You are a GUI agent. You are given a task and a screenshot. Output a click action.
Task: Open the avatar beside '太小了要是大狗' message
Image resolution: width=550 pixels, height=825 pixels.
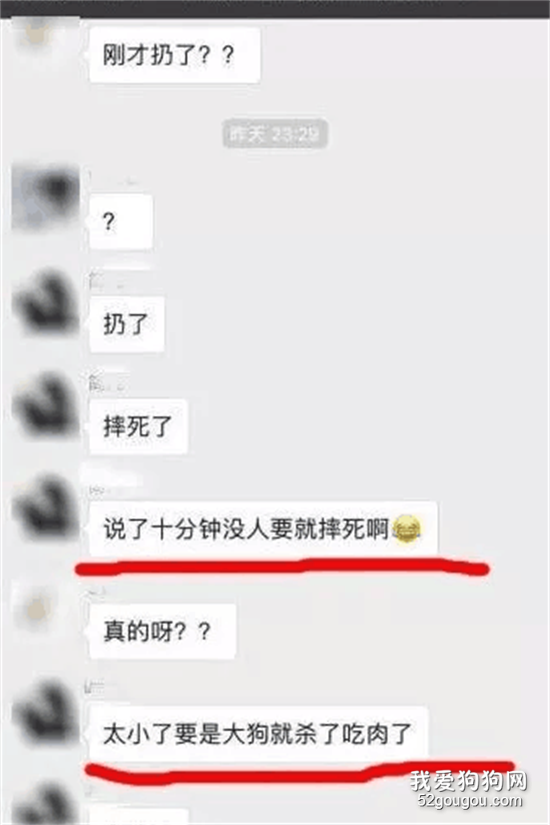(46, 710)
